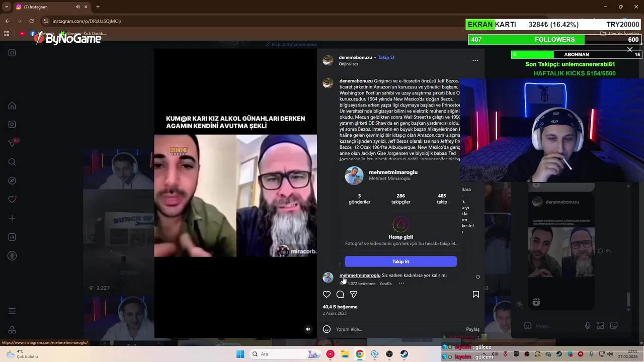Open the Windows Start menu
The width and height of the screenshot is (644, 362).
click(x=240, y=354)
